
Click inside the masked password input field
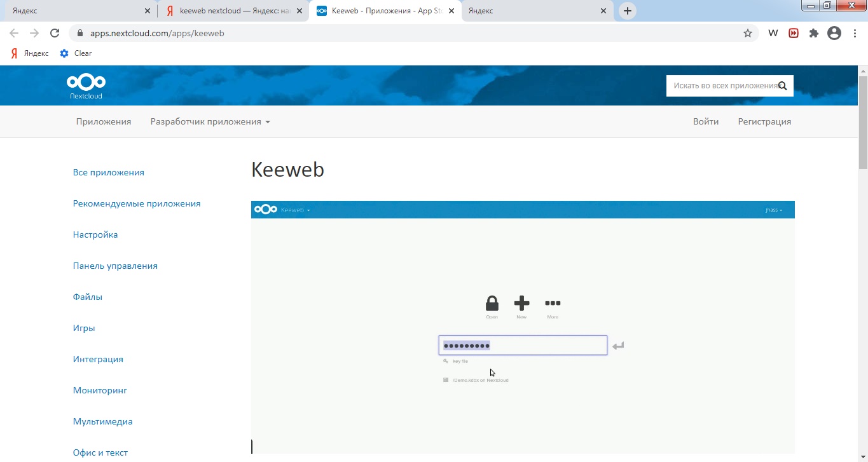click(522, 345)
